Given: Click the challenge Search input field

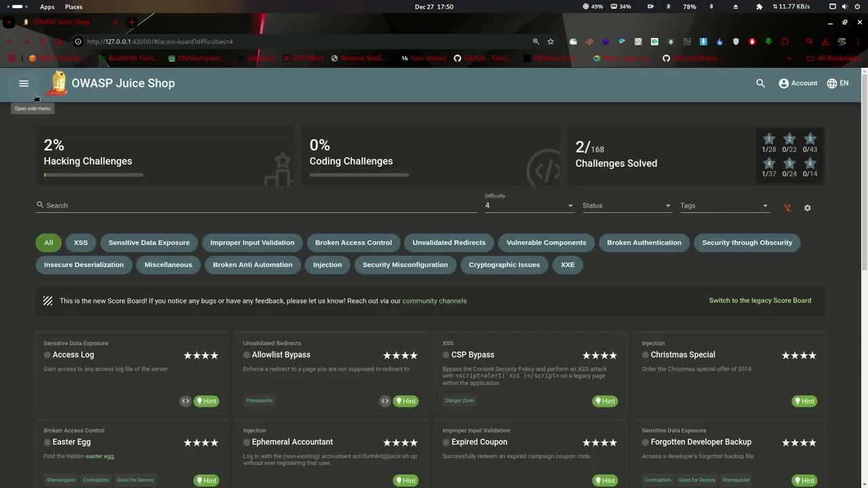Looking at the screenshot, I should click(x=258, y=205).
